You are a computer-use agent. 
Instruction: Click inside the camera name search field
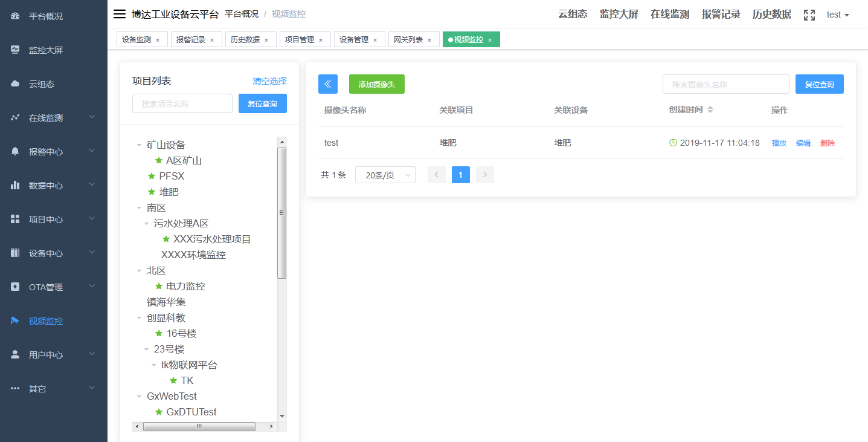725,84
